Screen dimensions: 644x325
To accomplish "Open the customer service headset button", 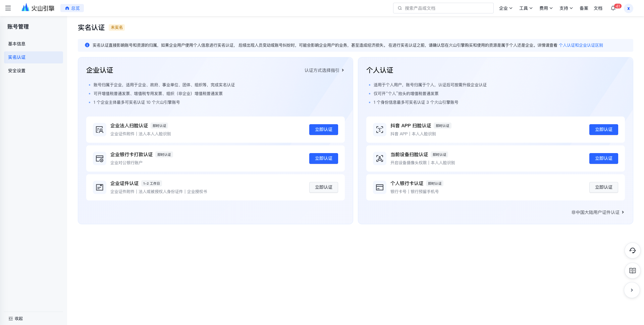I will [x=633, y=250].
